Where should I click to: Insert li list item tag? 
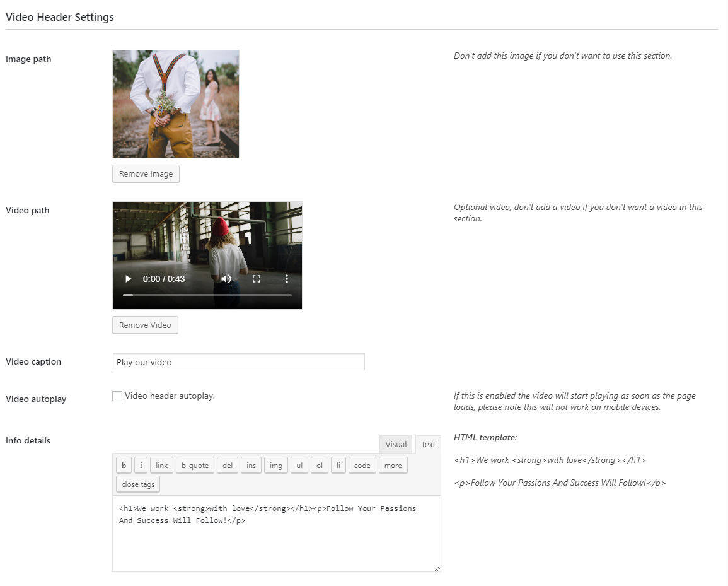338,465
